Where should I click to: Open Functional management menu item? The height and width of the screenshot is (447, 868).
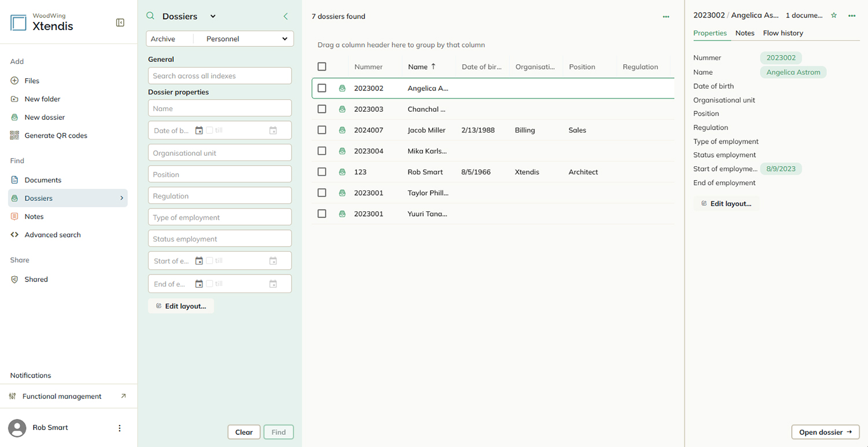pos(68,396)
